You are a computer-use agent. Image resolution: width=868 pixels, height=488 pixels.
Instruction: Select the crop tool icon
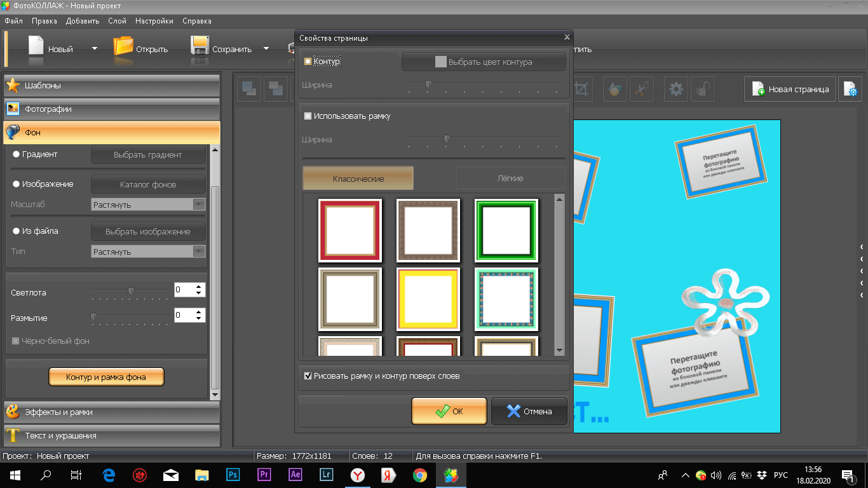[581, 88]
